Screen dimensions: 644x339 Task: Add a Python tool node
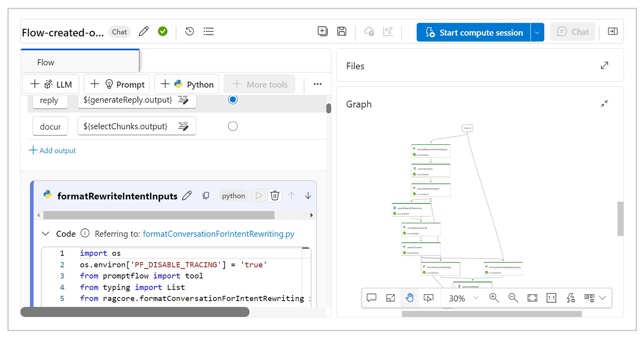coord(187,84)
